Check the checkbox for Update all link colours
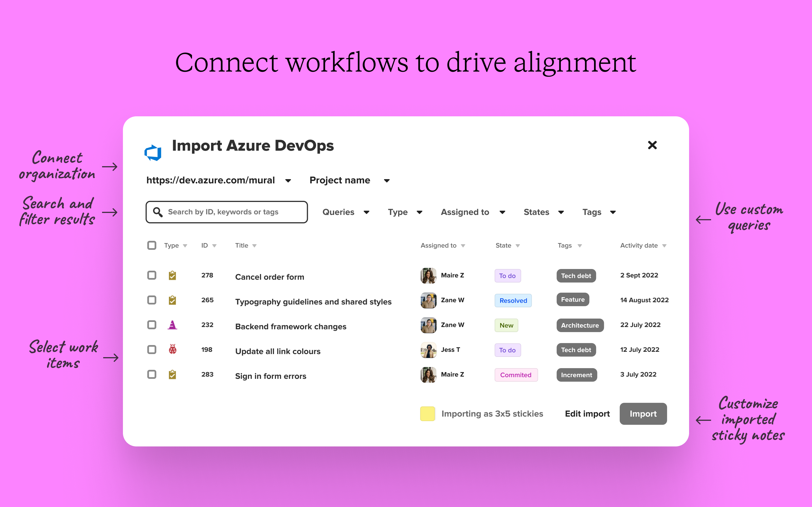This screenshot has height=507, width=812. click(151, 350)
